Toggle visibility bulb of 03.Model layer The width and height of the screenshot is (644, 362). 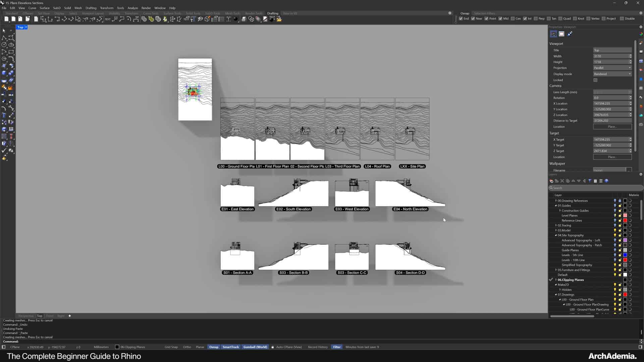(x=615, y=230)
